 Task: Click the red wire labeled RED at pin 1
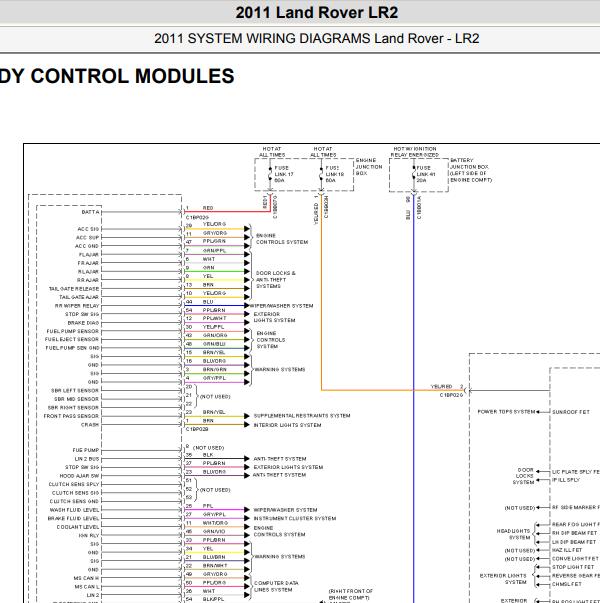point(227,212)
